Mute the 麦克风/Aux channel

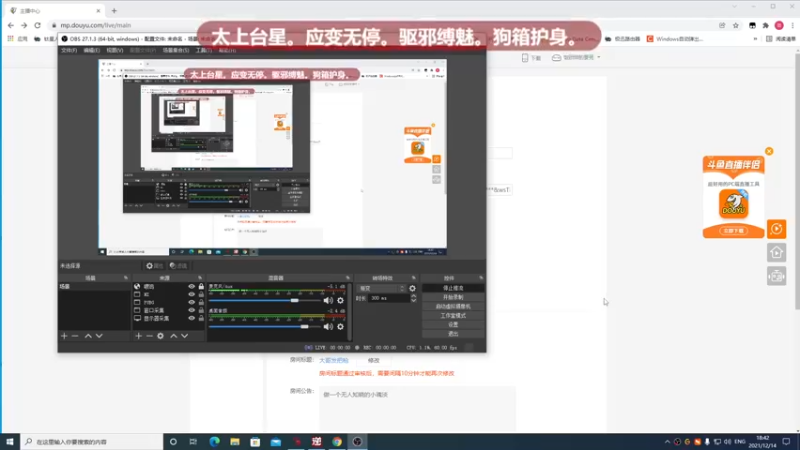328,301
